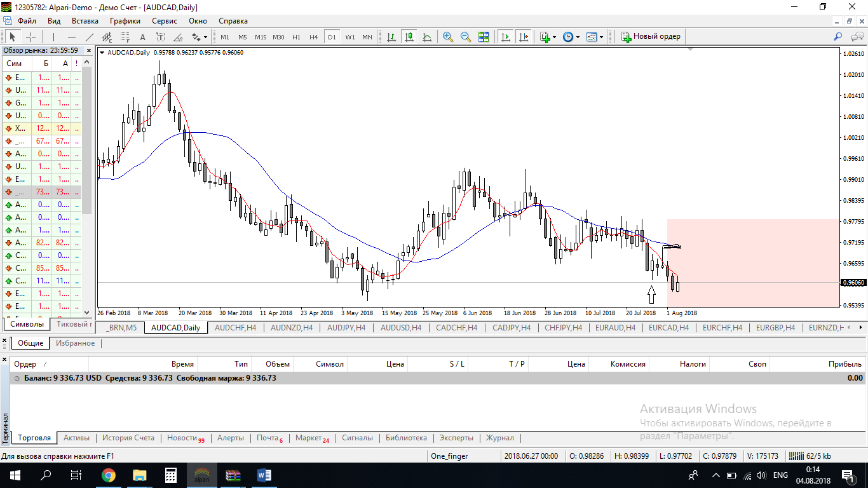
Task: Click the One_finger profile in status bar
Action: 449,456
